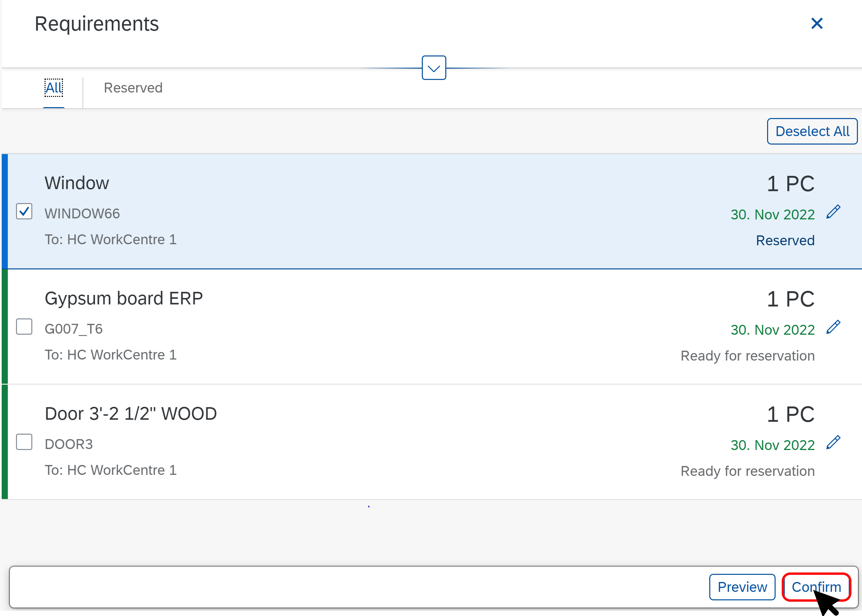Edit the Door 3'-2 1/2" WOOD date with pencil icon
The height and width of the screenshot is (616, 862).
pos(833,442)
